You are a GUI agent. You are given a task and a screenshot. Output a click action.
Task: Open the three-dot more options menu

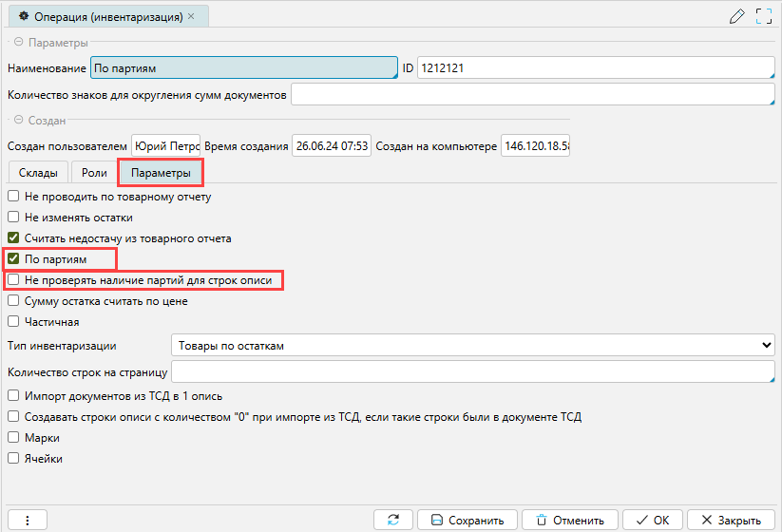(x=28, y=520)
